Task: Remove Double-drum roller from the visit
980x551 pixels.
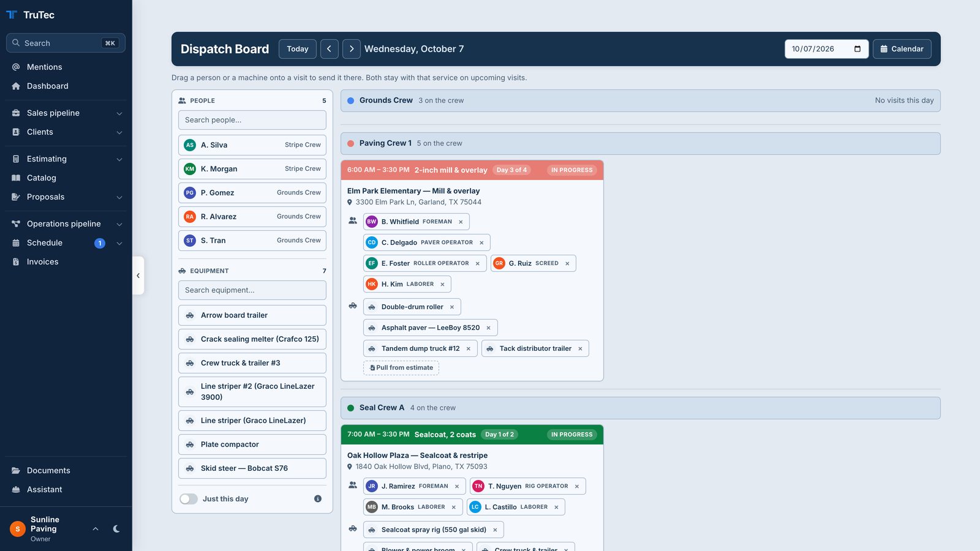Action: [x=452, y=307]
